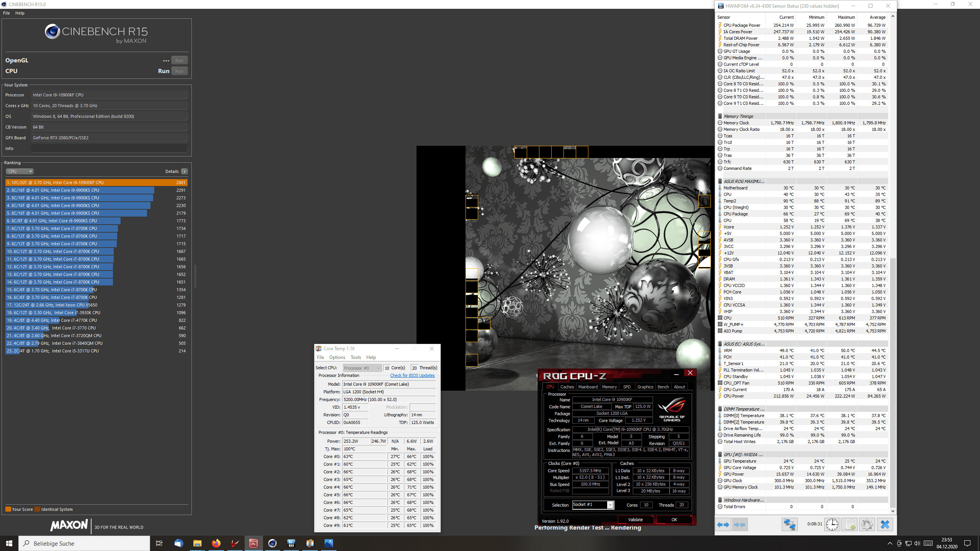Screen dimensions: 980x551
Task: Open the Windows Start menu
Action: click(x=9, y=543)
